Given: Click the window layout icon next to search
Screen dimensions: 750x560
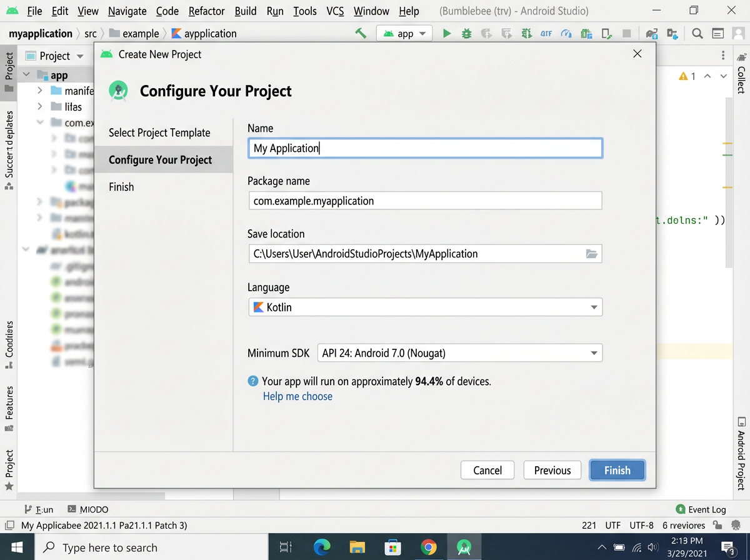Looking at the screenshot, I should point(718,34).
